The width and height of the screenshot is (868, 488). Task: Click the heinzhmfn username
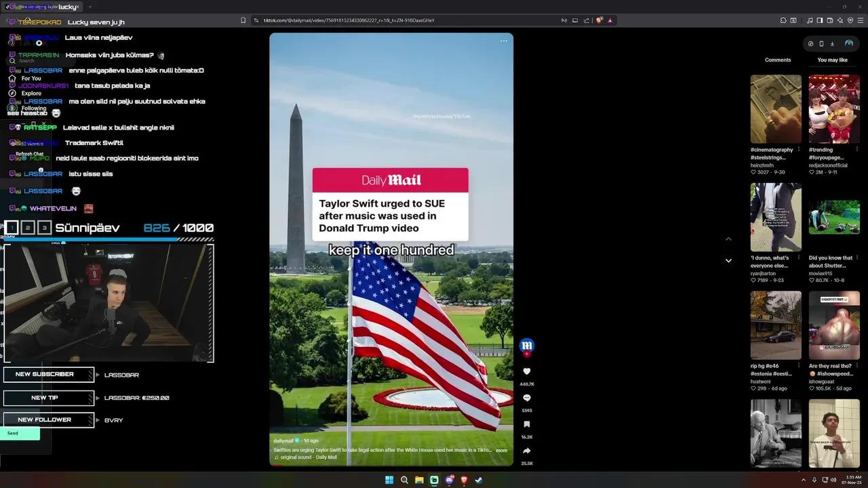762,165
